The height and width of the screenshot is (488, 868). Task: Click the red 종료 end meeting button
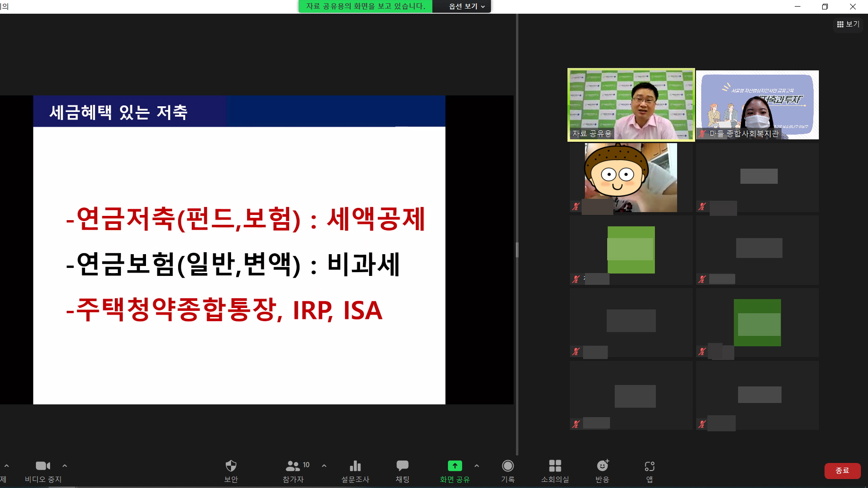click(842, 471)
